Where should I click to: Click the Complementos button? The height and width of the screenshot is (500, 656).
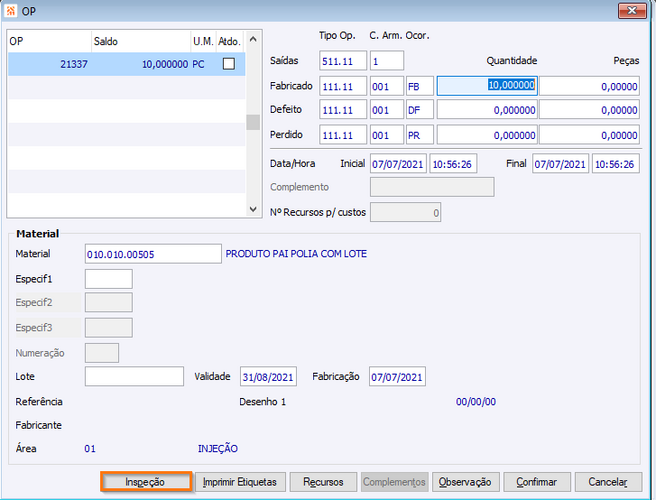point(394,482)
